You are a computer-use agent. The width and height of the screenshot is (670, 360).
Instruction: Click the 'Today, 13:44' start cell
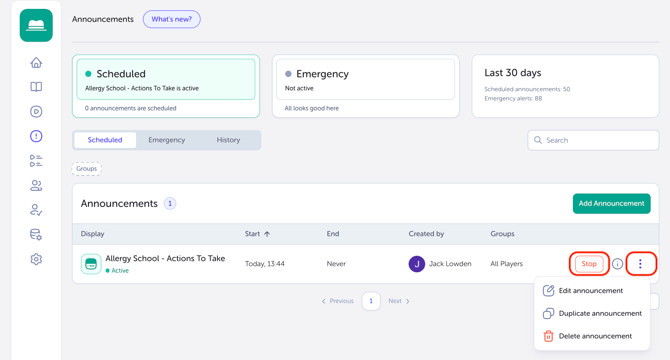pyautogui.click(x=264, y=264)
